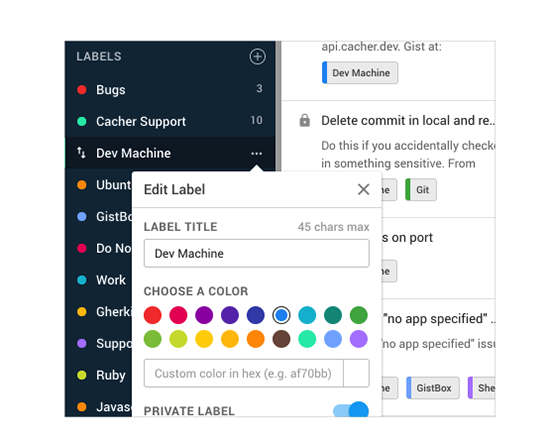
Task: Select the yellow color swatch
Action: (204, 339)
